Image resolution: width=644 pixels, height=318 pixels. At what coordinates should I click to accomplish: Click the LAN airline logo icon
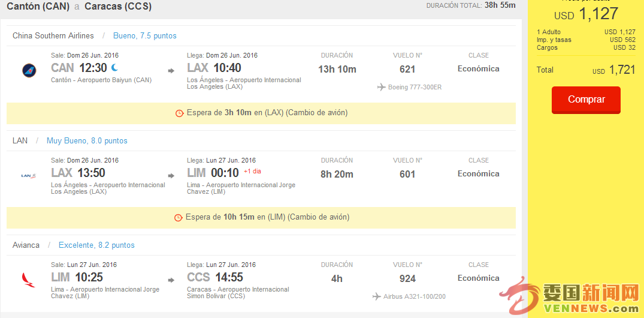click(29, 176)
